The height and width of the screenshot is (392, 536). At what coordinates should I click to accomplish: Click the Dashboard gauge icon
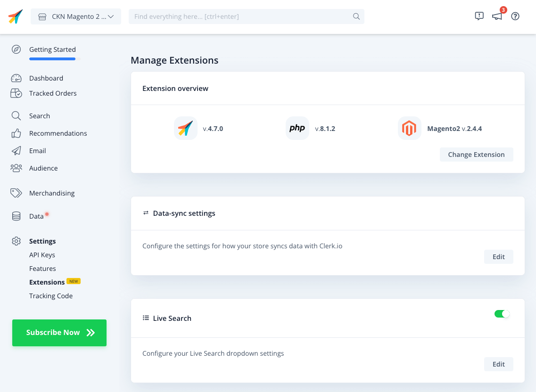pyautogui.click(x=16, y=78)
